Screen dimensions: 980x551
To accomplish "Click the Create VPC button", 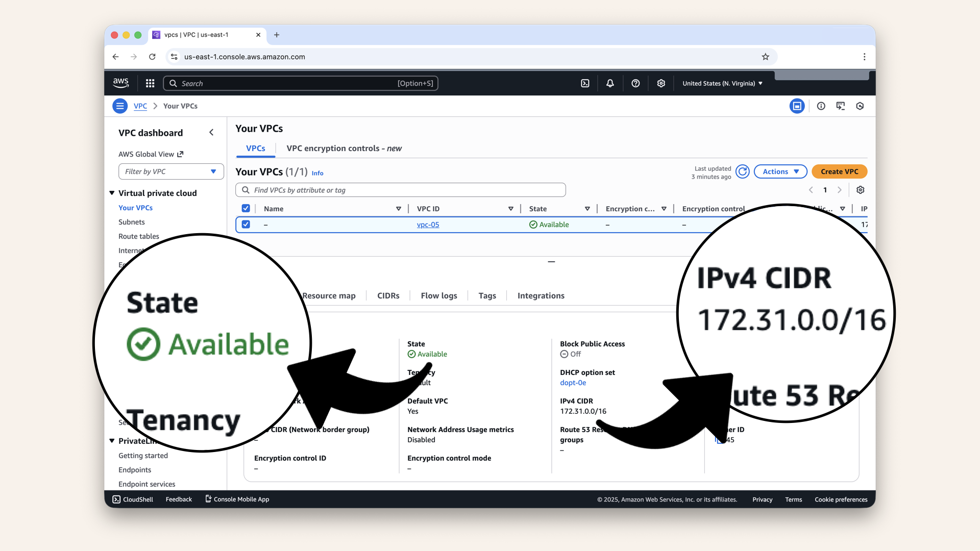I will coord(839,171).
